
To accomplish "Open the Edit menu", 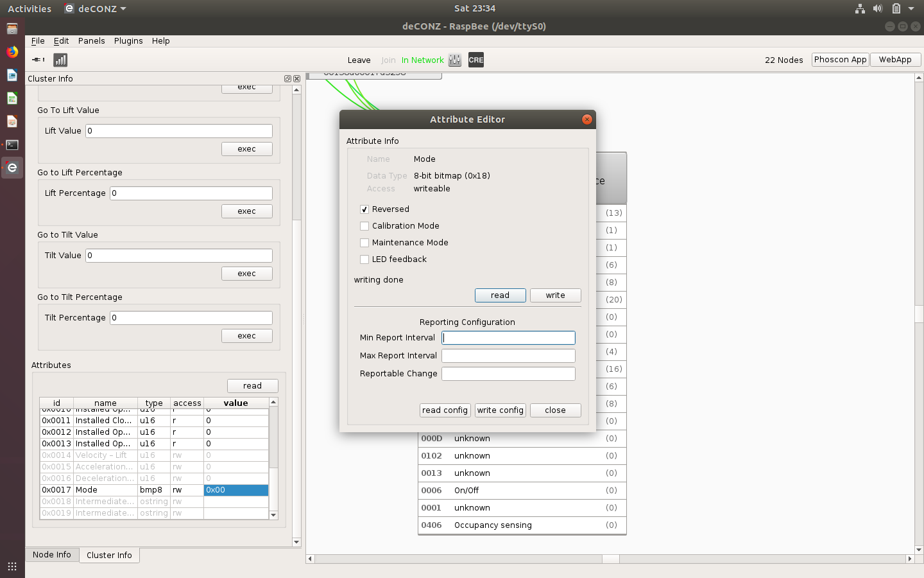I will coord(61,40).
